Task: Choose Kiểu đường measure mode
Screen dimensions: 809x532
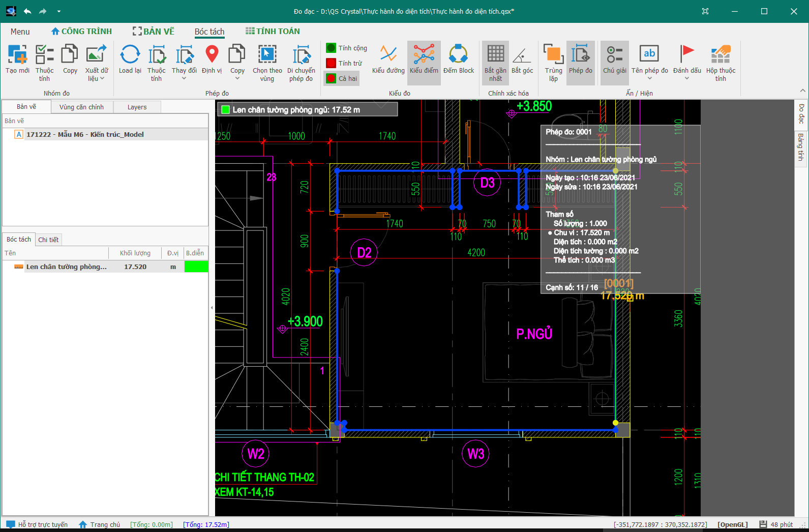Action: [388, 59]
